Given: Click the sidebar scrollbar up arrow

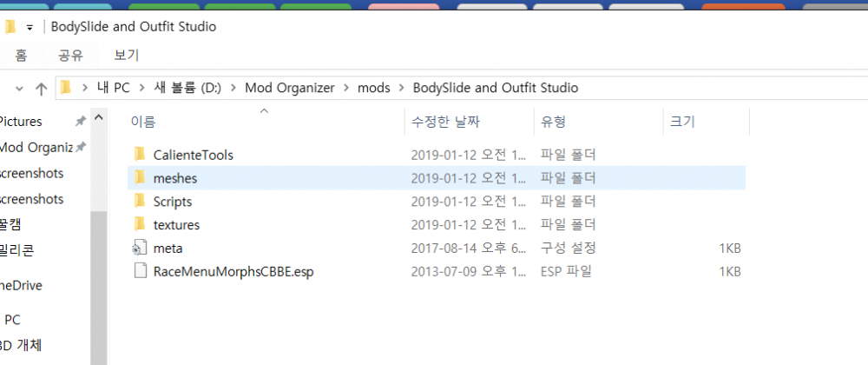Looking at the screenshot, I should click(x=98, y=118).
